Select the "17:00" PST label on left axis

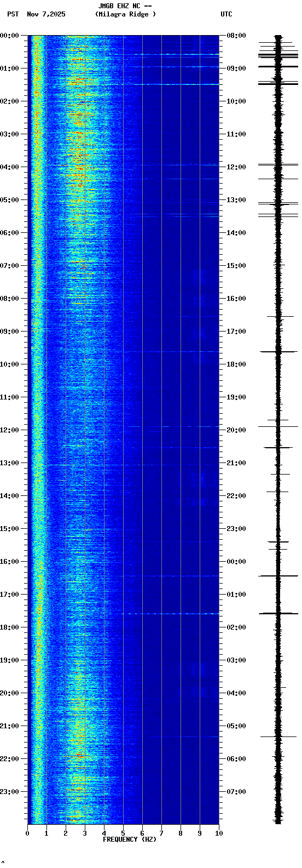[x=9, y=595]
